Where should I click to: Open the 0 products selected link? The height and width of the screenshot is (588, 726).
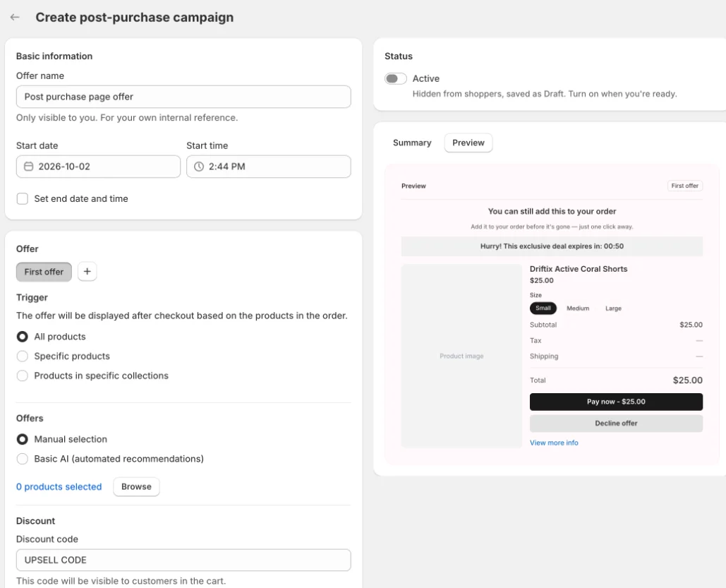point(59,486)
